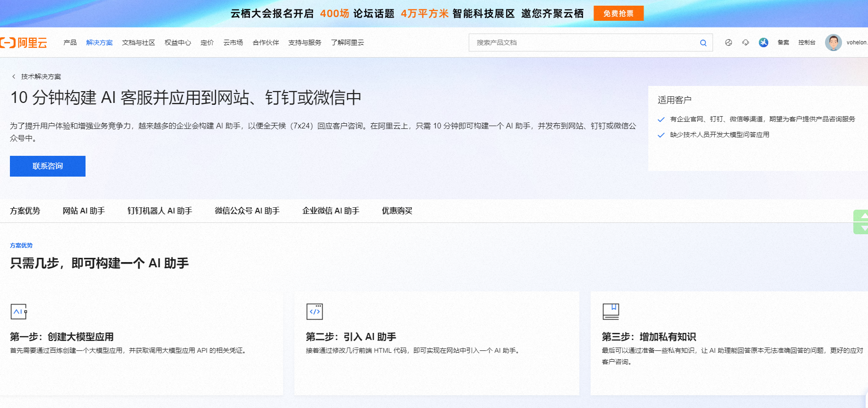Switch to the 优惠购买 tab

(397, 211)
